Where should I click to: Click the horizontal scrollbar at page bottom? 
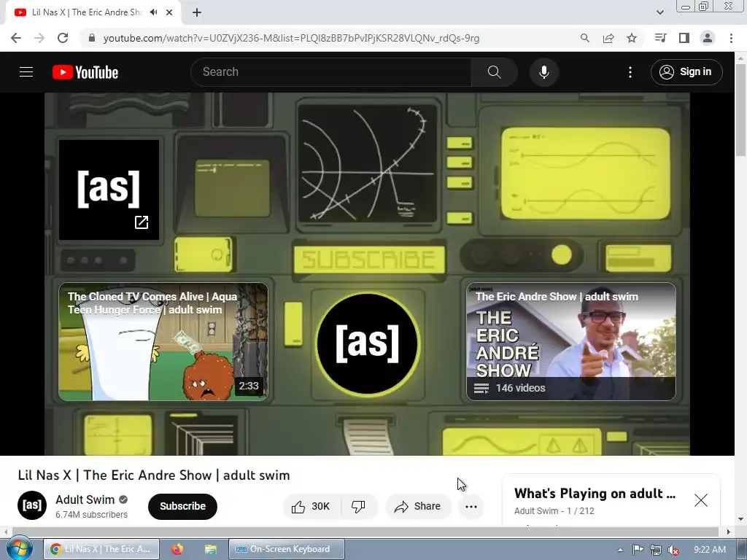(365, 532)
